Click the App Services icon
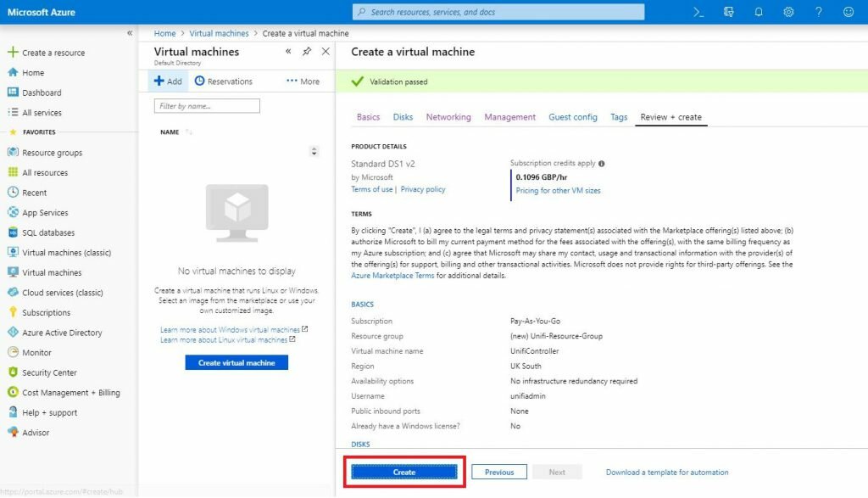The height and width of the screenshot is (498, 868). click(x=13, y=212)
